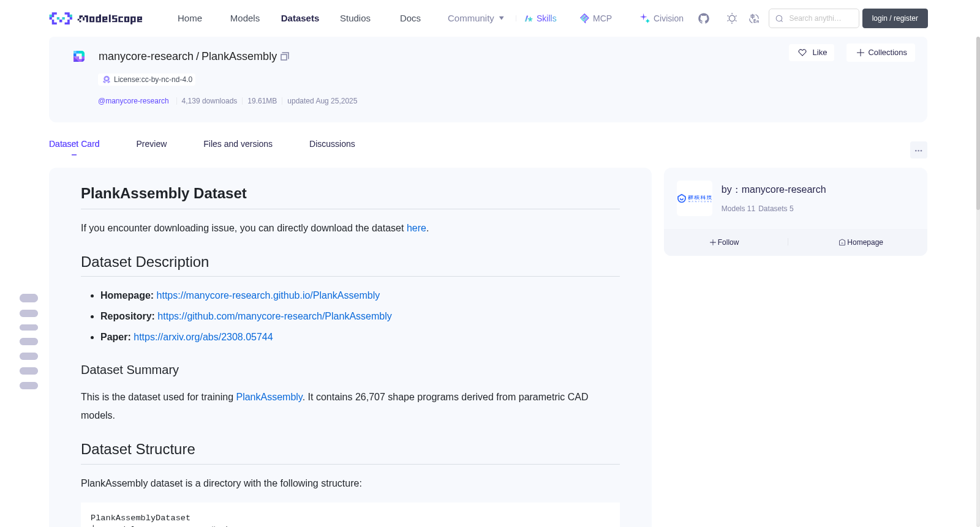This screenshot has width=980, height=527.
Task: Switch to the Files and versions tab
Action: click(238, 144)
